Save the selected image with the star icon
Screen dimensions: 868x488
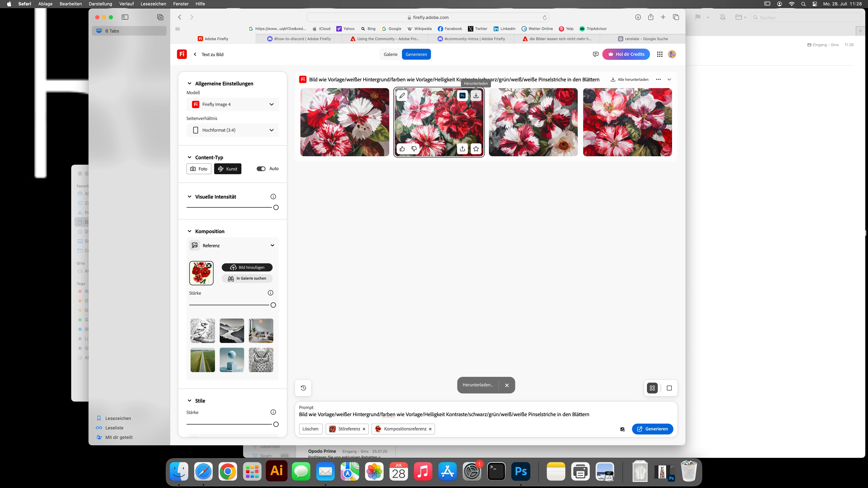coord(476,149)
